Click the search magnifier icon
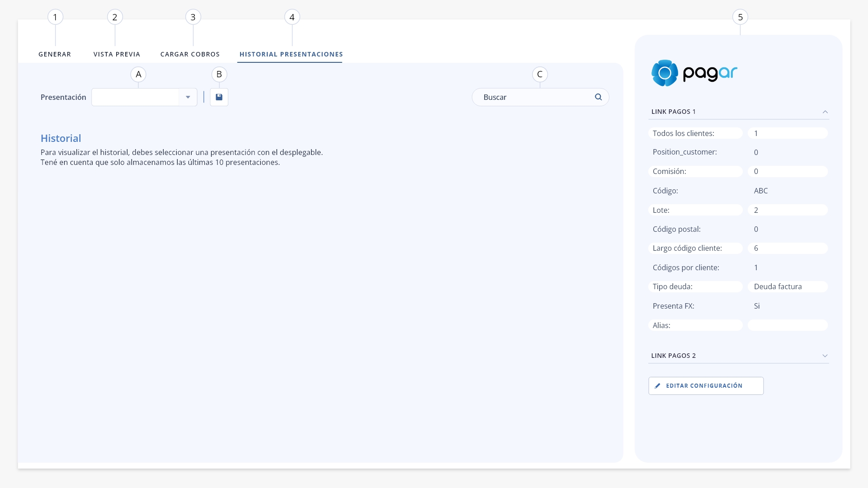 point(598,97)
